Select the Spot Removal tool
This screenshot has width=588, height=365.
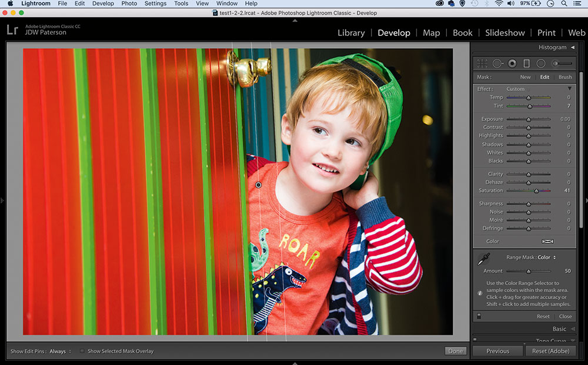(x=497, y=63)
